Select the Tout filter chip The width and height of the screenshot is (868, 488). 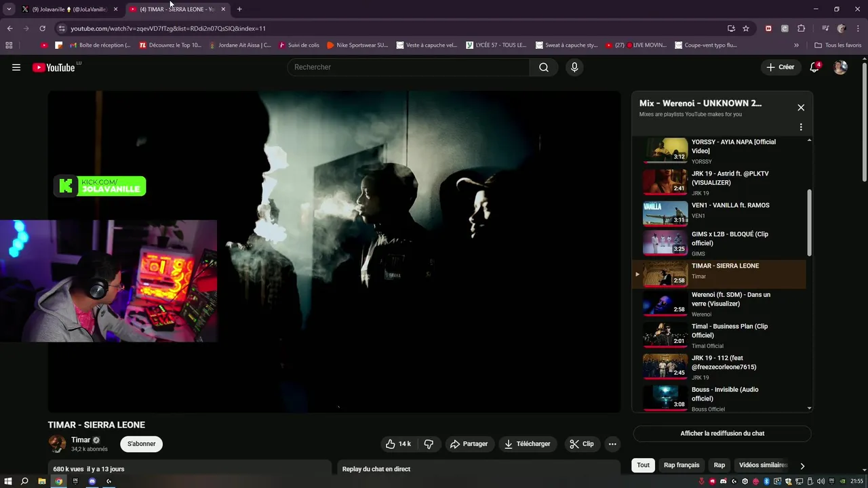643,465
